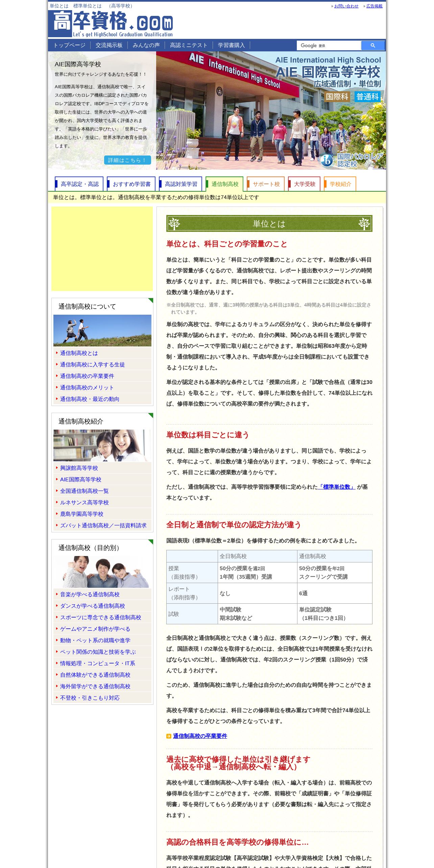Screen dimensions: 434x868
Task: Click the AIE International High School banner image
Action: (x=271, y=111)
